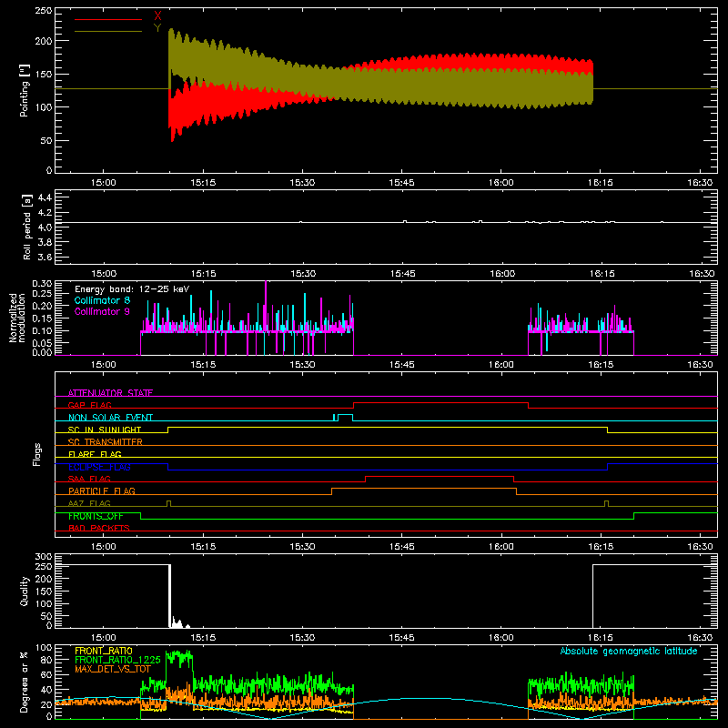Click the olive Y legend line
728x728 pixels.
point(108,31)
